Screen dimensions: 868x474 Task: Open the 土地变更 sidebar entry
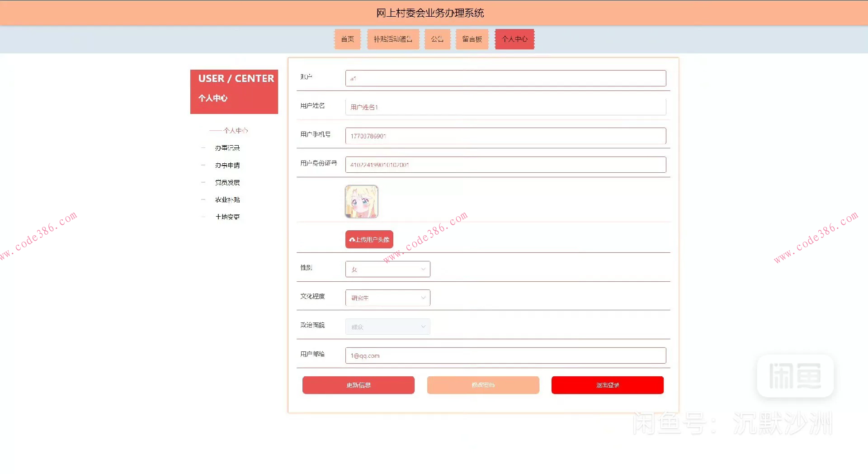click(x=227, y=216)
